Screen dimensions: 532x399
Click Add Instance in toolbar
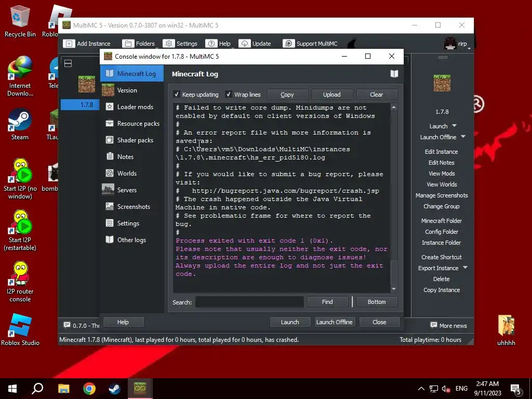(x=88, y=44)
